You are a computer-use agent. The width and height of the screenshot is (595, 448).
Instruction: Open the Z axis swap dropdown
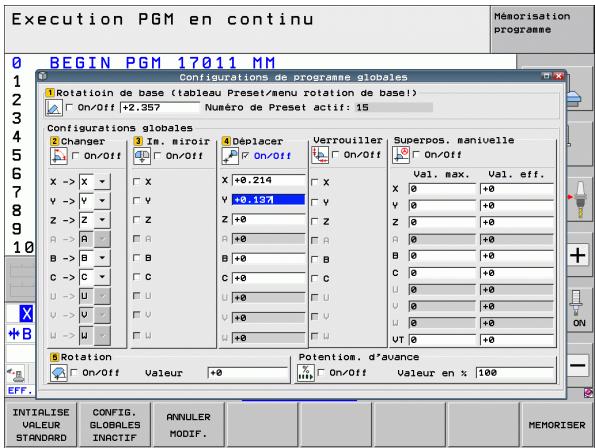coord(102,220)
